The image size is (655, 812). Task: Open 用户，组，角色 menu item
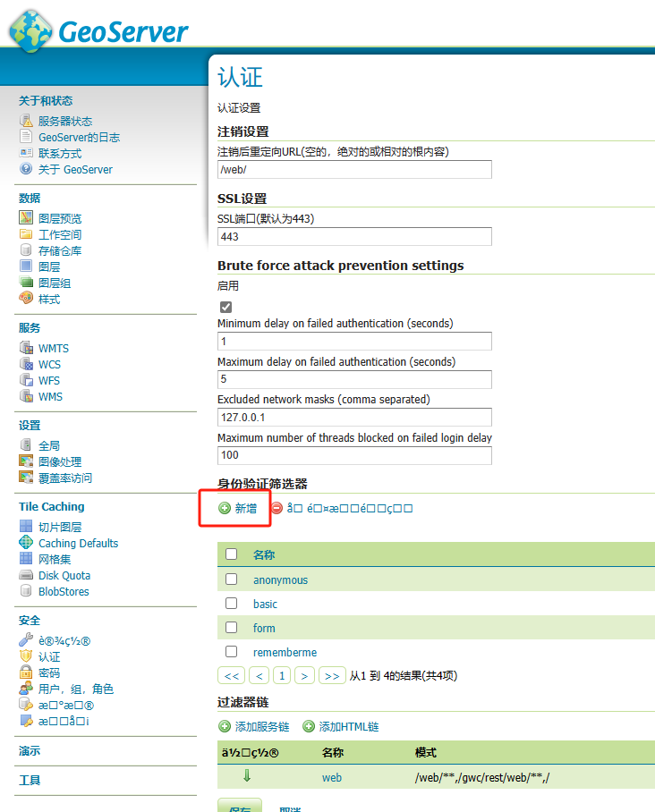[75, 689]
